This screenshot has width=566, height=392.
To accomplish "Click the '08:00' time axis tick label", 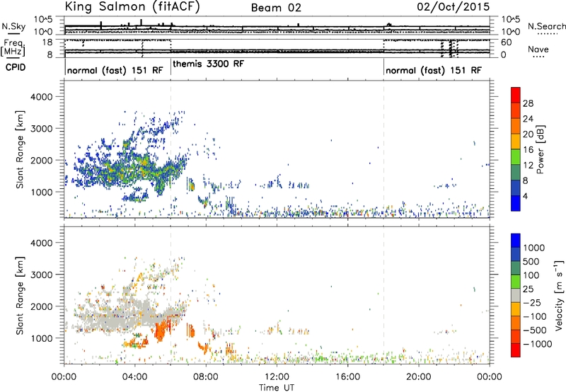I will (x=206, y=377).
